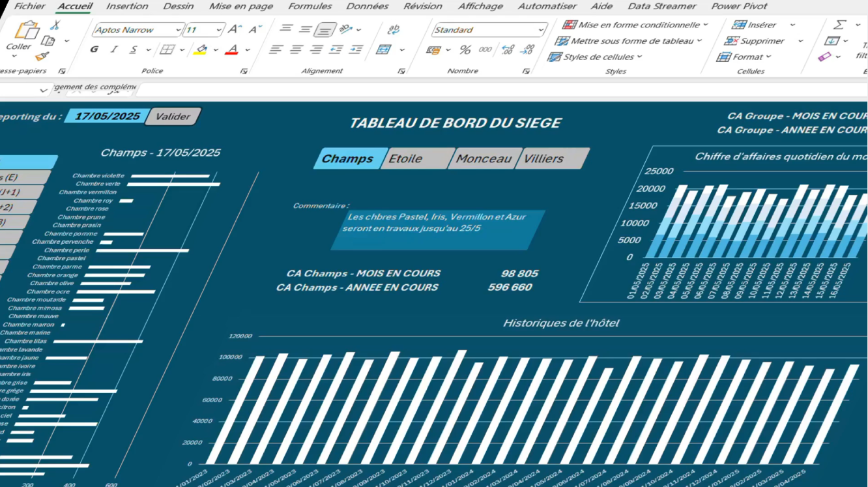Open the Formules ribbon tab
The height and width of the screenshot is (487, 868).
pos(310,7)
